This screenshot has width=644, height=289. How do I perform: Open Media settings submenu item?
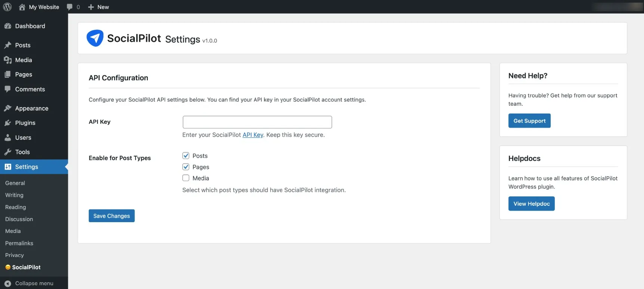13,231
